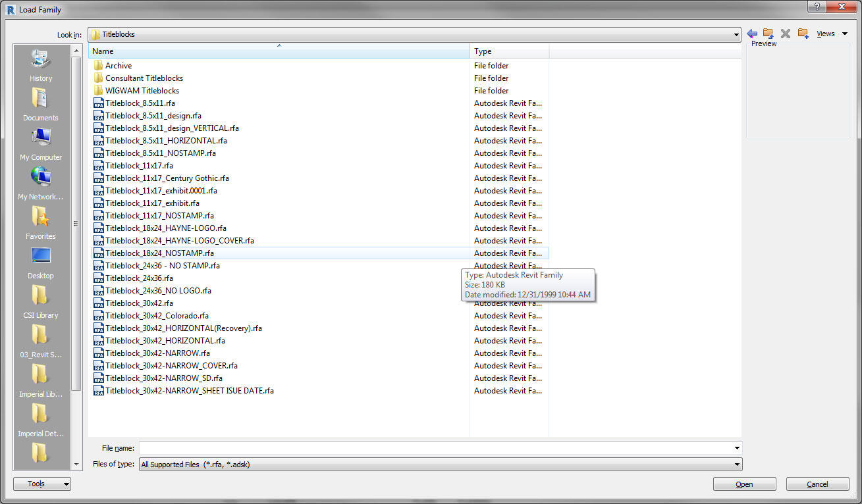Create a new folder with the toolbar icon

[x=803, y=34]
